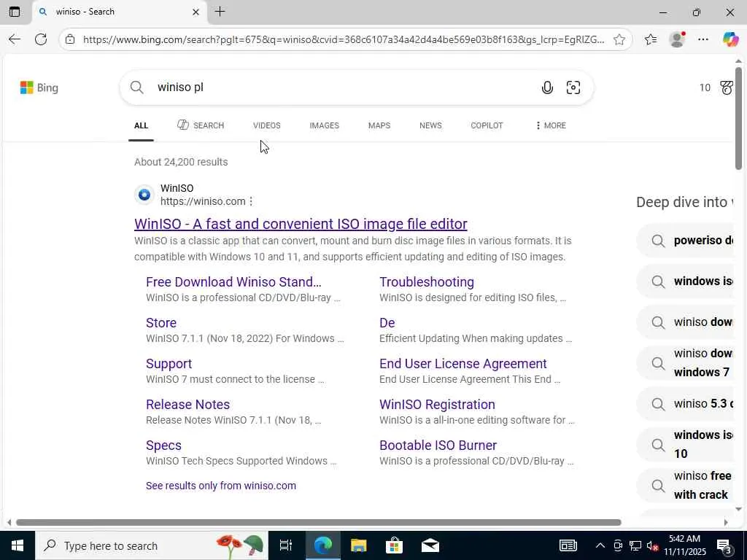Image resolution: width=747 pixels, height=560 pixels.
Task: Select related search winiso 5.3
Action: pyautogui.click(x=686, y=404)
